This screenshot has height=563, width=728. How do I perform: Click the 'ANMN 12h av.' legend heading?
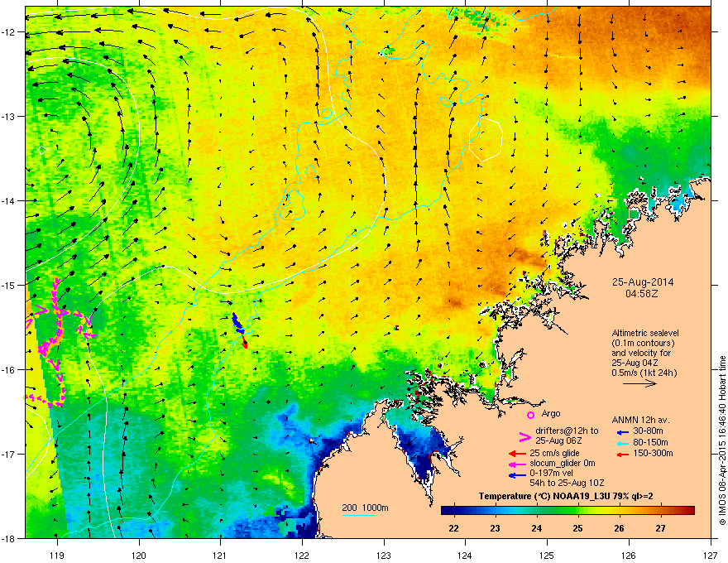pyautogui.click(x=640, y=420)
